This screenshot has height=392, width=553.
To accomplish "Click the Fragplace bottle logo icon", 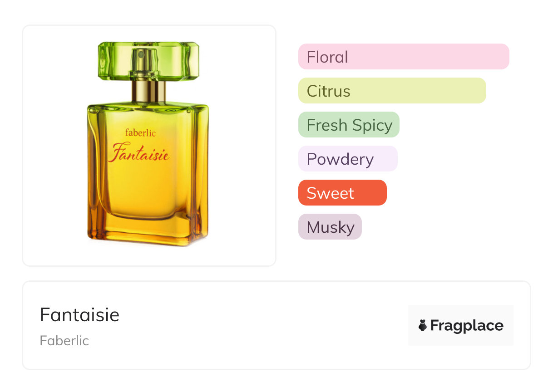I will click(423, 325).
